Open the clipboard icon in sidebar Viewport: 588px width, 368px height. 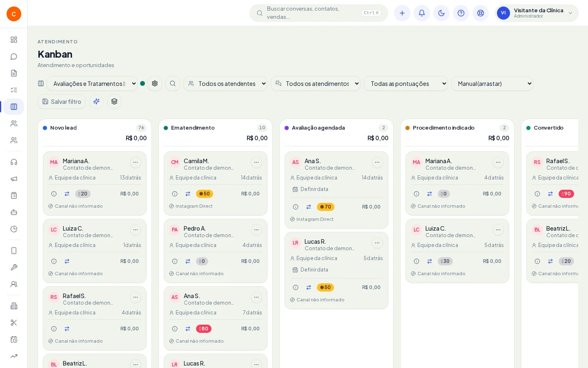(x=14, y=195)
